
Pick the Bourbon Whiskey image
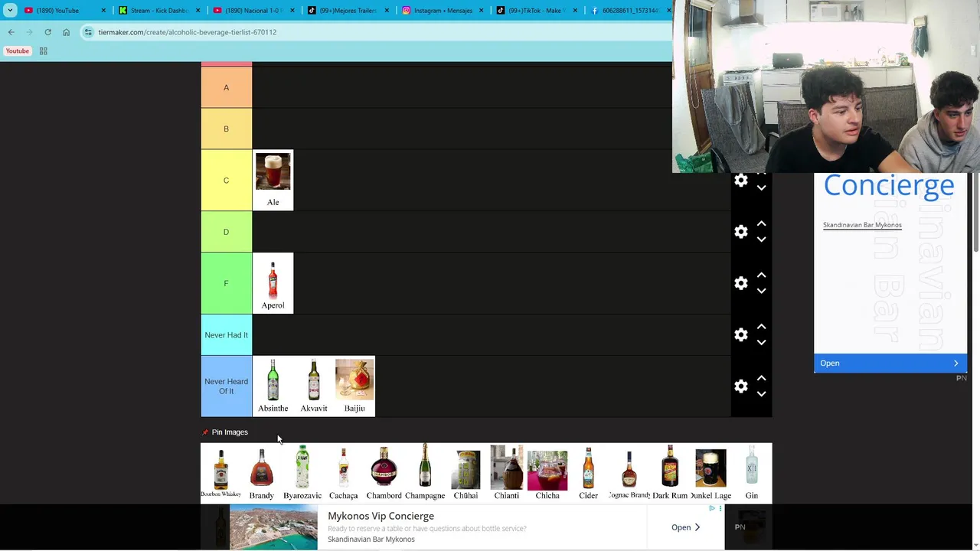[x=220, y=473]
